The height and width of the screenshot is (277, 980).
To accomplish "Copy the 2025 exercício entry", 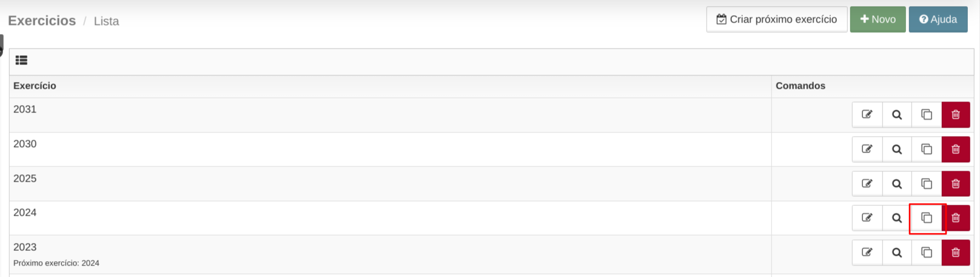I will coord(927,183).
